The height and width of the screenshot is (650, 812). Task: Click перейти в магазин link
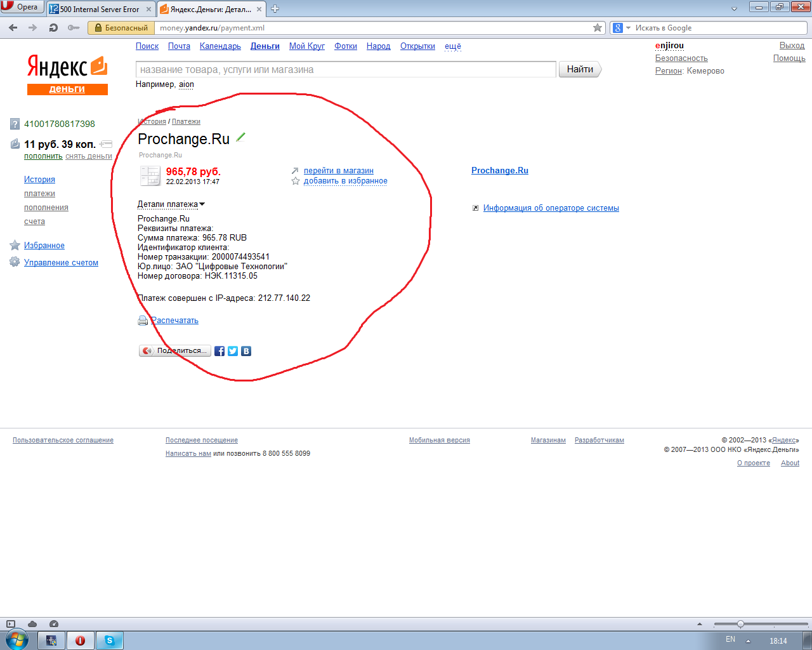[x=339, y=171]
